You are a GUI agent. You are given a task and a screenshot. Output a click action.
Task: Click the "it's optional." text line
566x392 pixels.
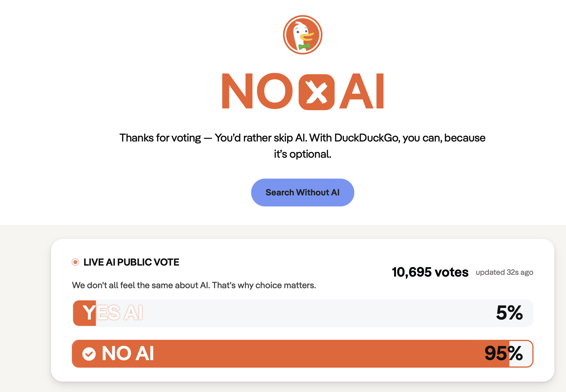pyautogui.click(x=302, y=154)
